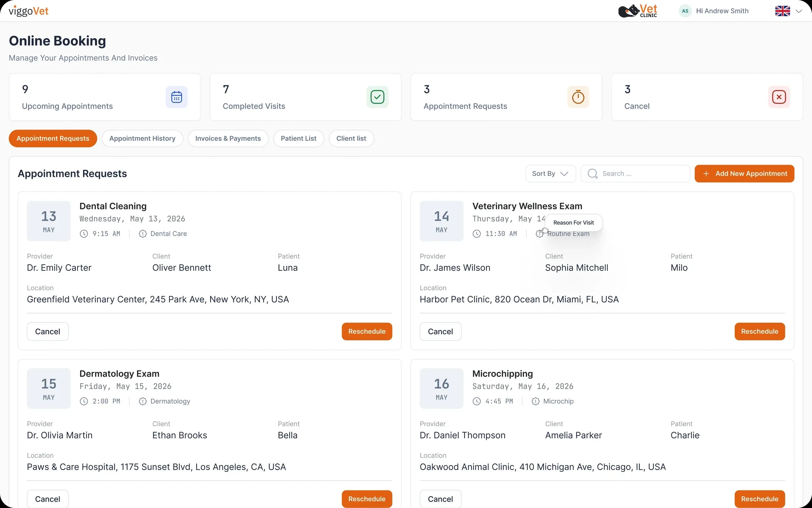812x508 pixels.
Task: Cancel the Microchipping appointment
Action: pos(441,499)
